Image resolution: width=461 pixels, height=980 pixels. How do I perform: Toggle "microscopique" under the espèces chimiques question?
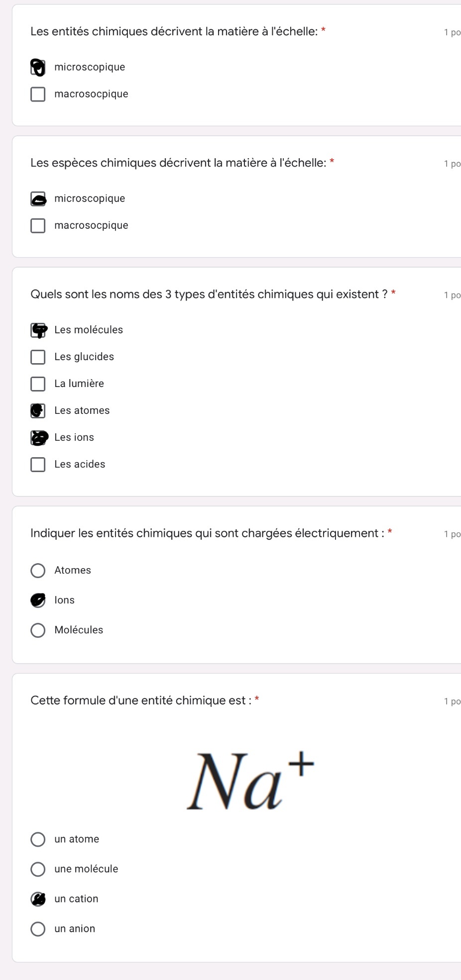pos(38,198)
